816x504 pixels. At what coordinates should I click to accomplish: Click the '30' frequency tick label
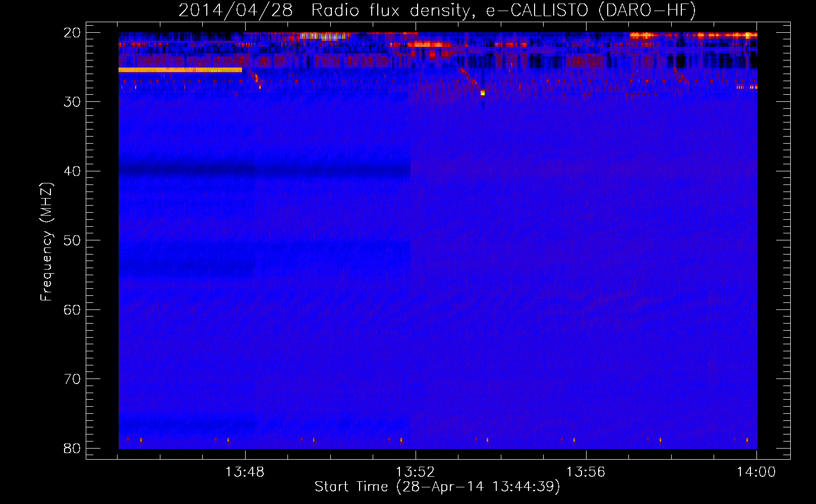(72, 102)
